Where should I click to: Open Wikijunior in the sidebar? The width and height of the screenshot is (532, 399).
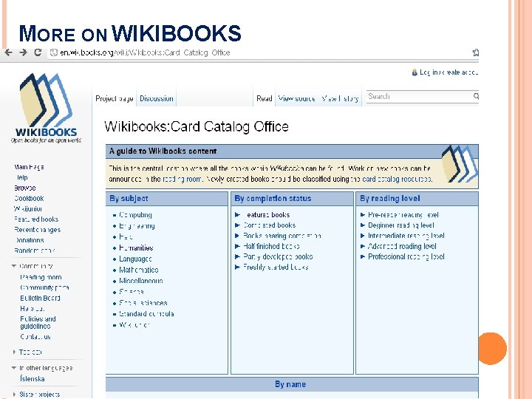point(28,208)
